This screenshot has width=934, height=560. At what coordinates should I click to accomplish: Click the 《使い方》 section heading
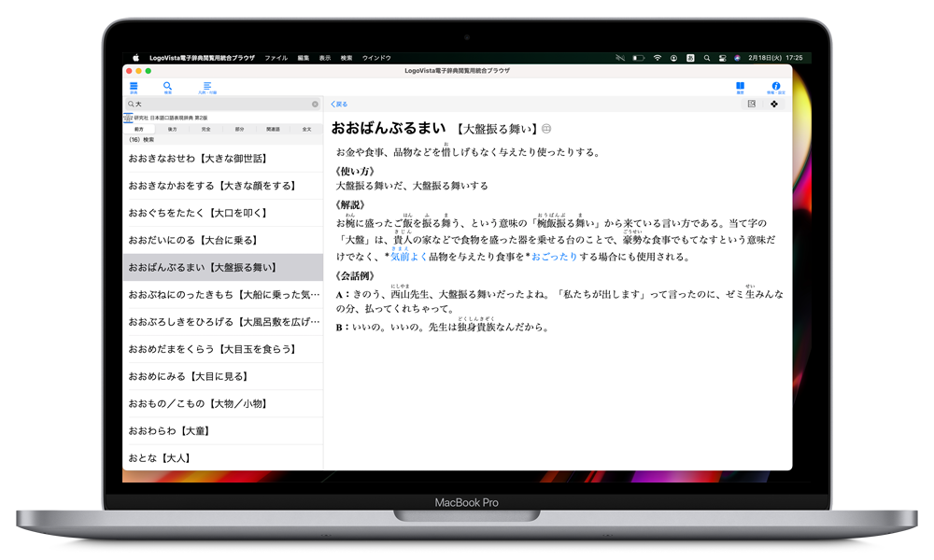[354, 172]
